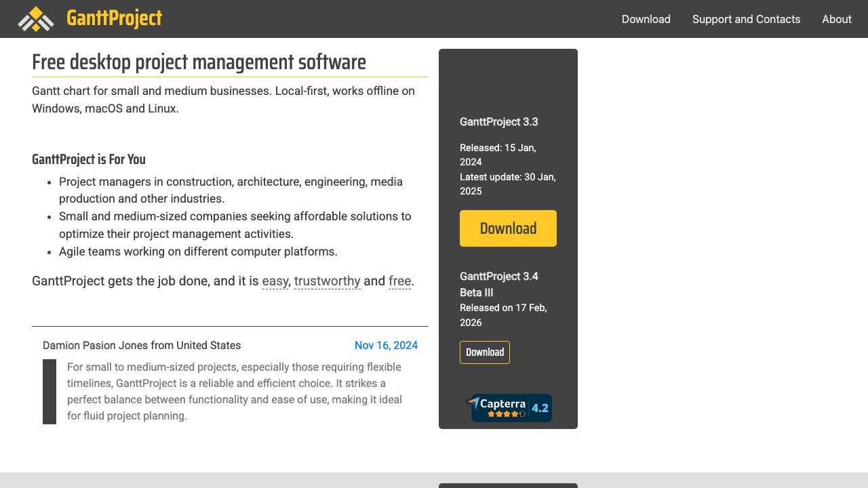Click the 'GanttProject 3.3' version heading
This screenshot has height=488, width=868.
tap(499, 122)
